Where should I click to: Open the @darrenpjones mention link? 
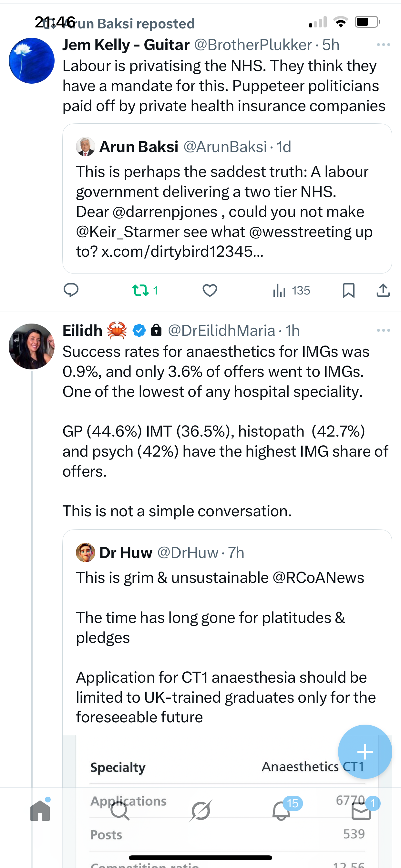pos(165,212)
